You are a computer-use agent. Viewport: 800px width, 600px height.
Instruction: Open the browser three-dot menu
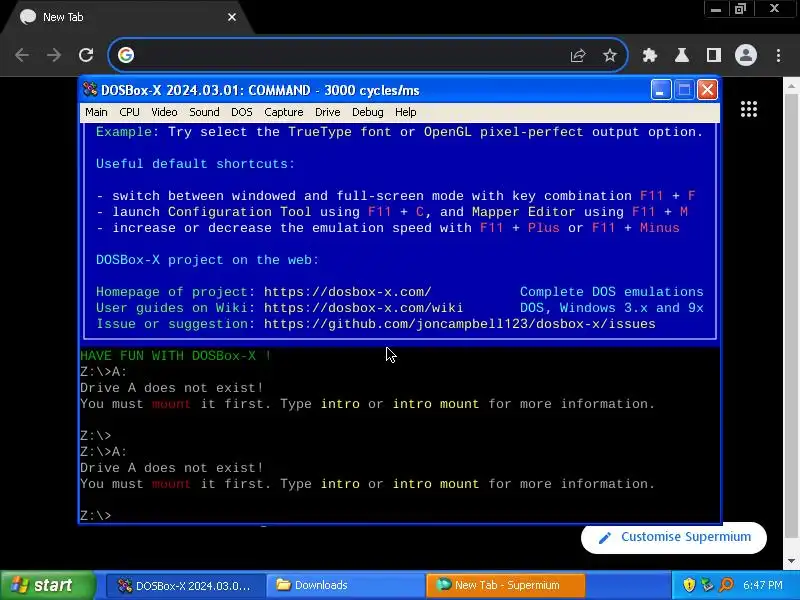point(778,55)
